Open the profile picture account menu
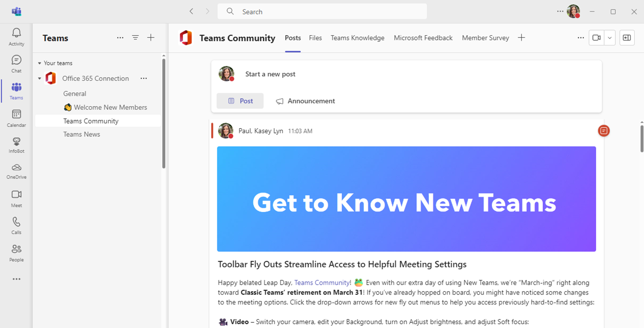Viewport: 644px width, 328px height. (x=574, y=11)
